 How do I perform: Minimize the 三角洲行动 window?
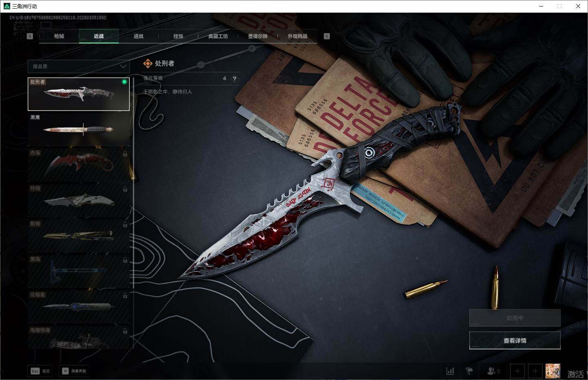541,6
